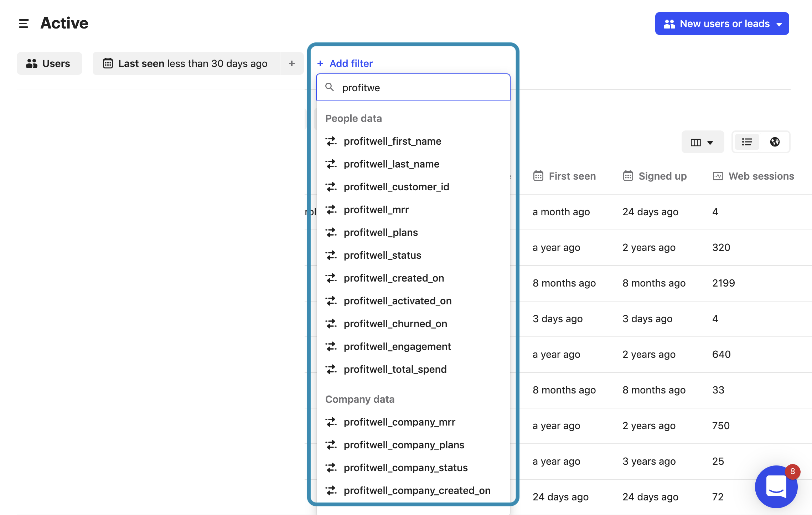Click the calendar icon in First seen header
Viewport: 812px width, 515px height.
click(x=538, y=176)
